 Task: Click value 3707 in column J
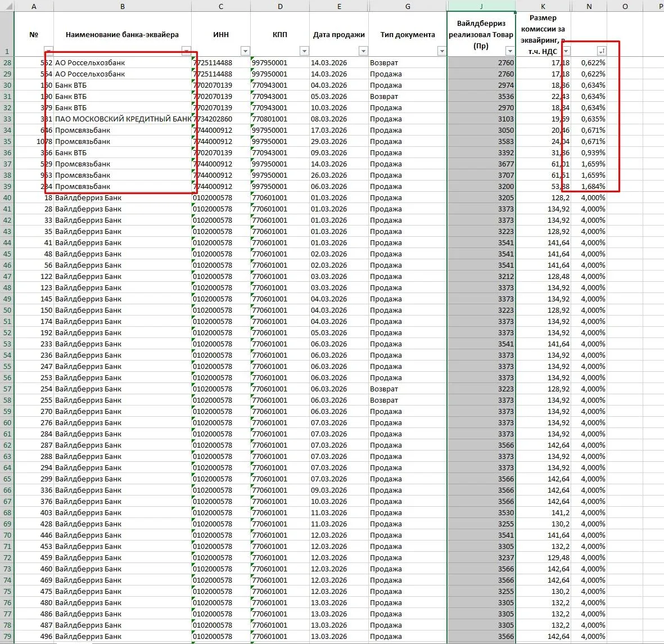tap(481, 175)
